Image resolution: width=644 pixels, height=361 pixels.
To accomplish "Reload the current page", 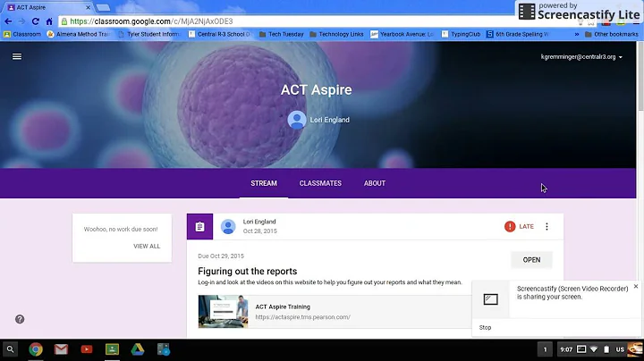I will pos(35,21).
